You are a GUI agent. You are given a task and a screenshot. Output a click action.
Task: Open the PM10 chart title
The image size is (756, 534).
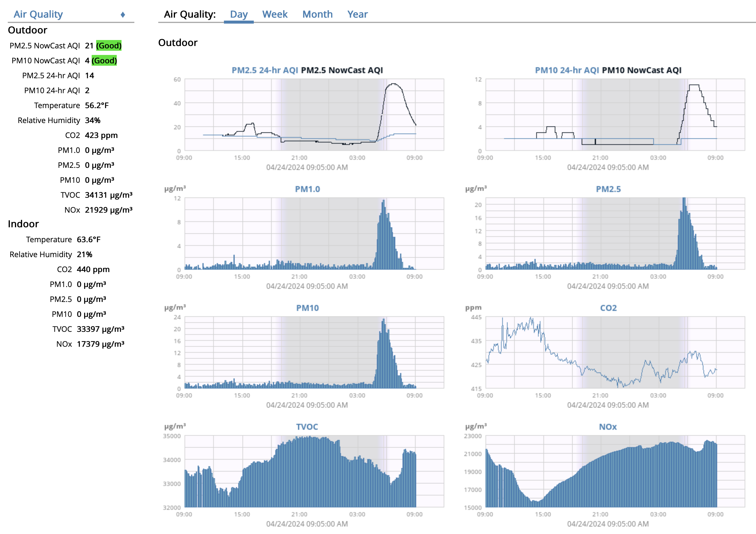coord(307,308)
